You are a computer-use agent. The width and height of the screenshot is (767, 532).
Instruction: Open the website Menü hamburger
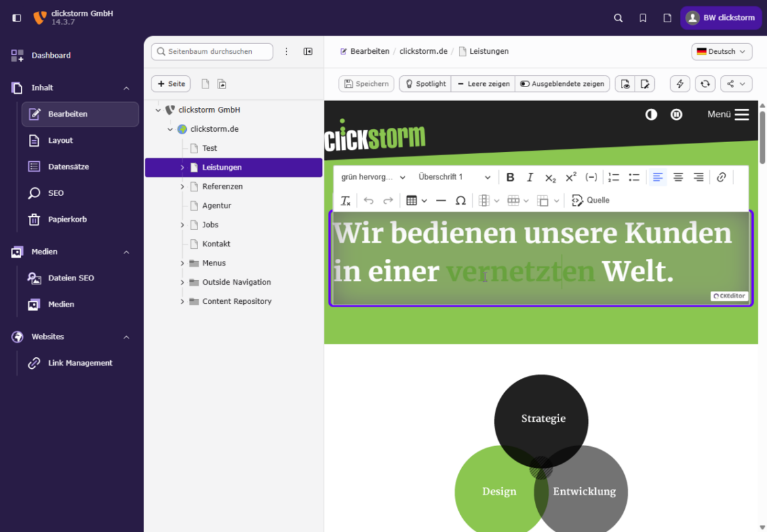[x=728, y=115]
